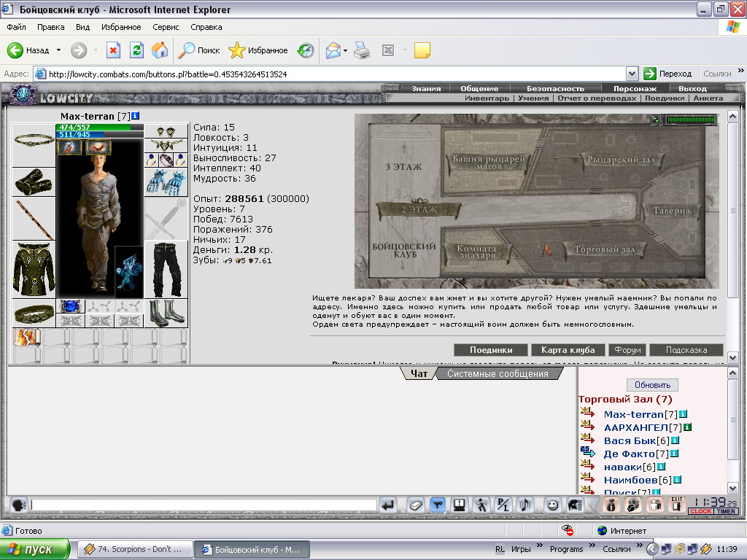Click the green HP bar 474/557
747x560 pixels.
coord(99,127)
